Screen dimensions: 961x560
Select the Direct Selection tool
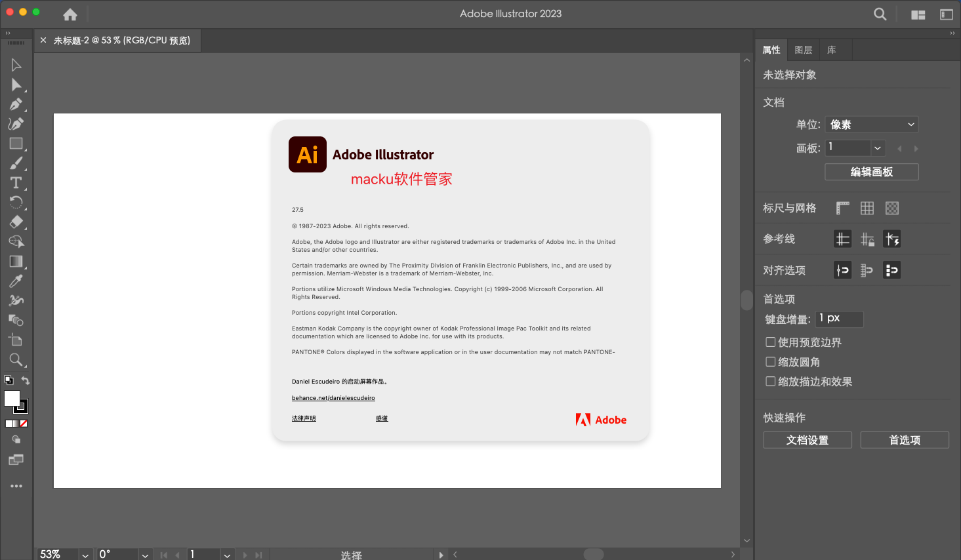tap(16, 85)
